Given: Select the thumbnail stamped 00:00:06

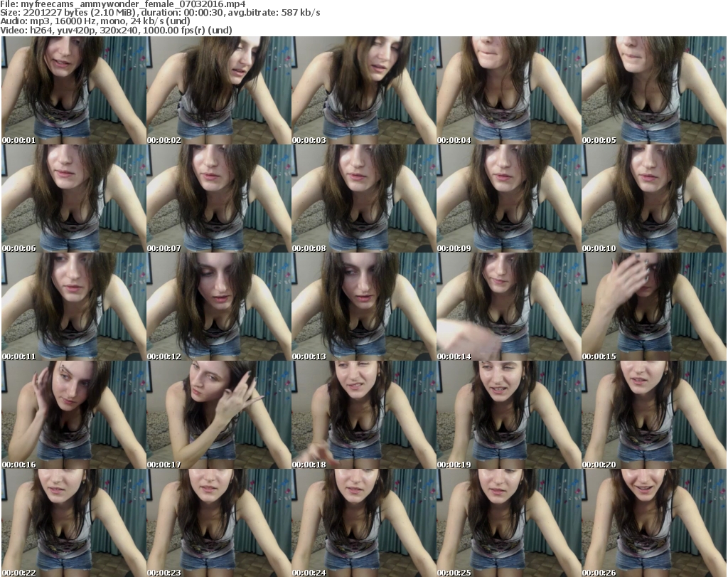Looking at the screenshot, I should tap(74, 198).
